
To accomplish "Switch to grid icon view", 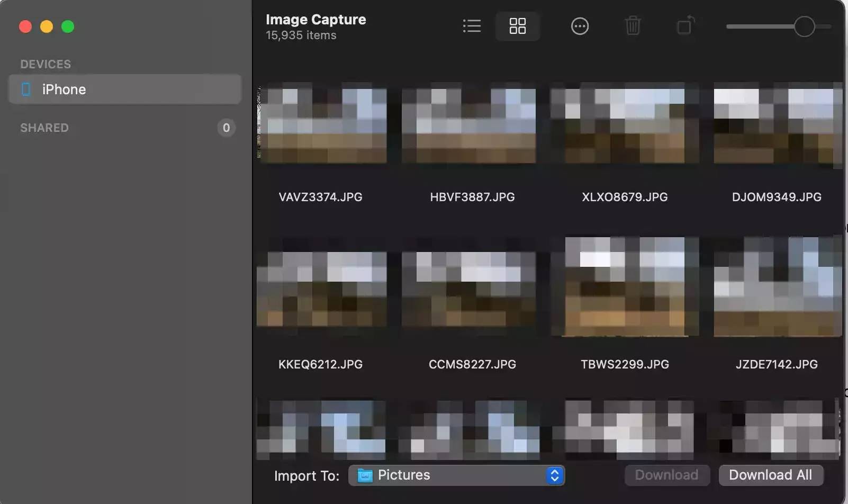I will point(517,26).
